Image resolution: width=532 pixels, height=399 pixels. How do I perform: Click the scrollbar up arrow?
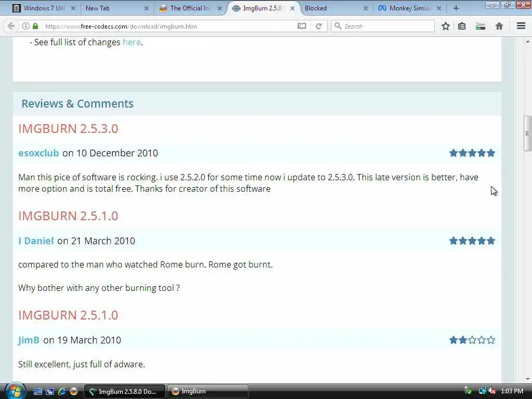coord(527,42)
